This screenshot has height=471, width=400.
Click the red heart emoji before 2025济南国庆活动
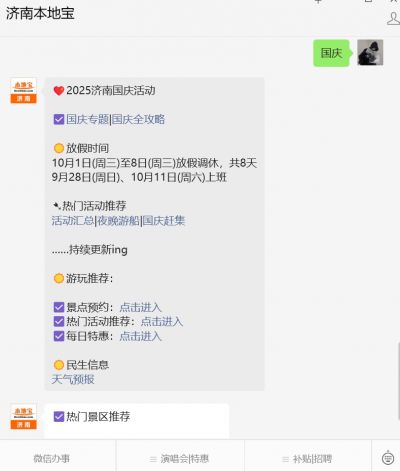[x=59, y=91]
